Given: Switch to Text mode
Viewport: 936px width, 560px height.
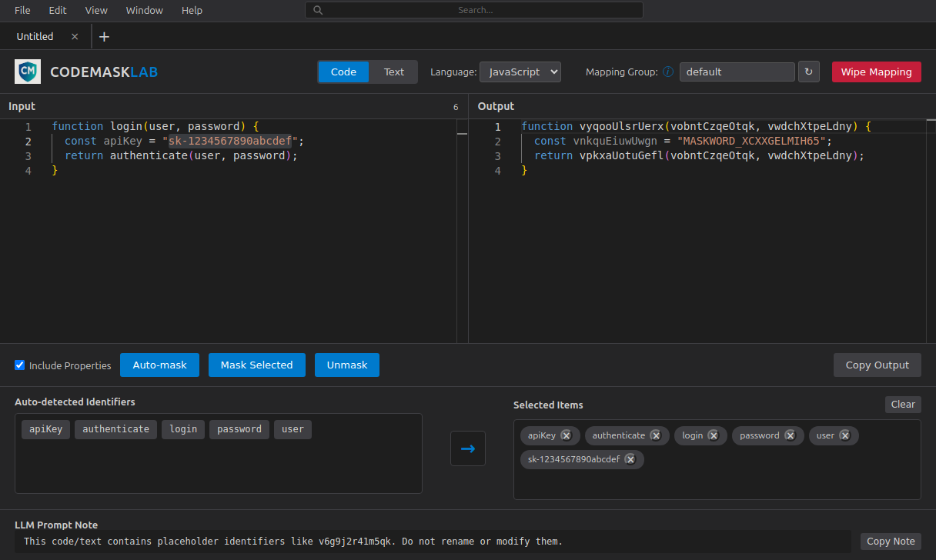Looking at the screenshot, I should click(393, 72).
